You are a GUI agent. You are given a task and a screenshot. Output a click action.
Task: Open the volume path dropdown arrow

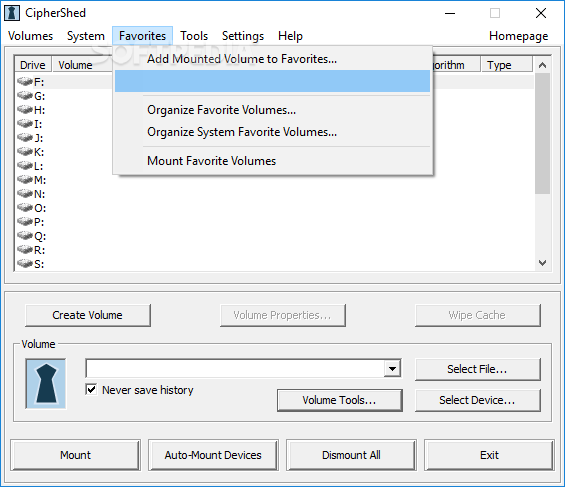[392, 368]
